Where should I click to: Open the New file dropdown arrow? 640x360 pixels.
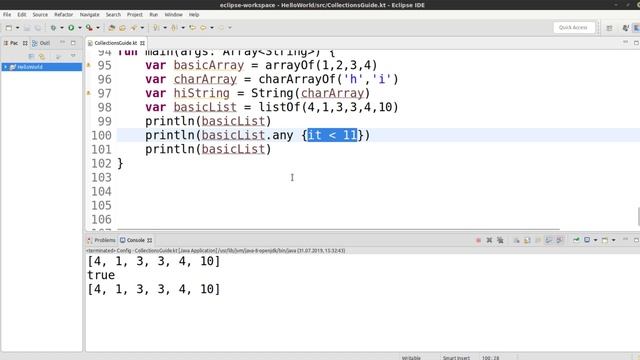pyautogui.click(x=18, y=28)
